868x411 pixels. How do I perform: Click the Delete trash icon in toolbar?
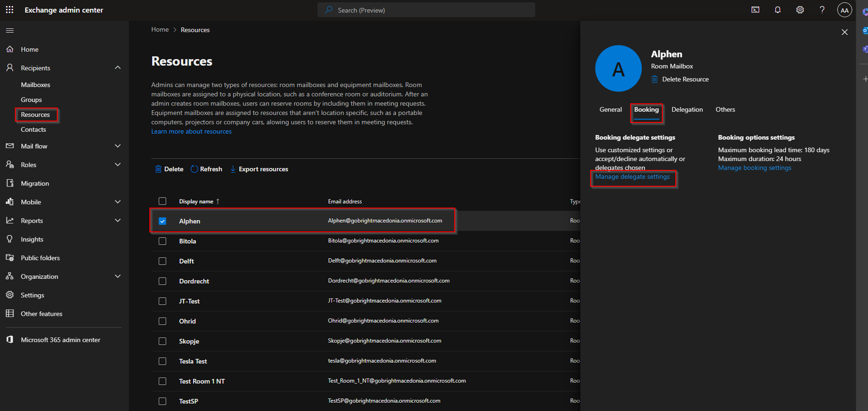(158, 169)
